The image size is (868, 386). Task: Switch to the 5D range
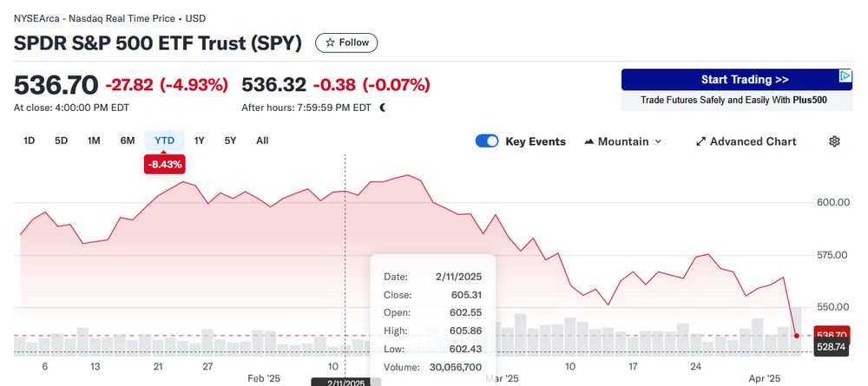point(61,141)
